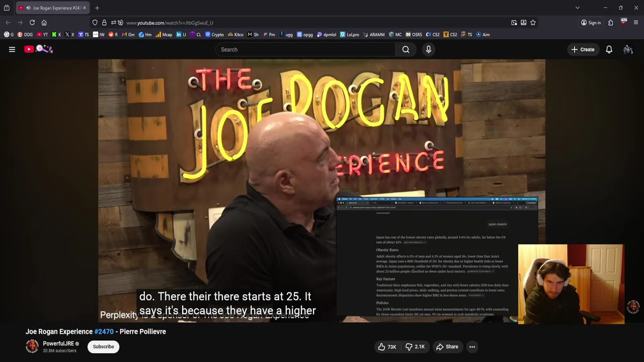Image resolution: width=644 pixels, height=362 pixels.
Task: Show site security info via the padlock
Action: coord(104,23)
